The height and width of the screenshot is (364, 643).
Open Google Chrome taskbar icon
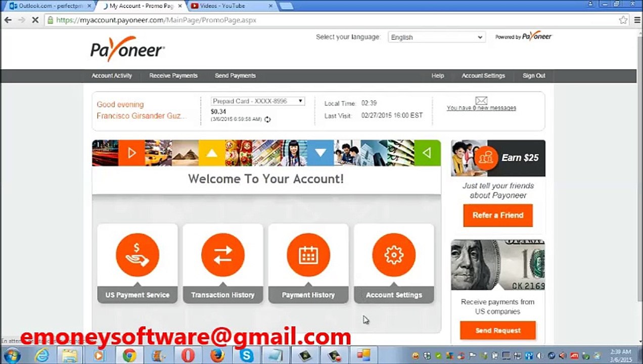coord(129,355)
